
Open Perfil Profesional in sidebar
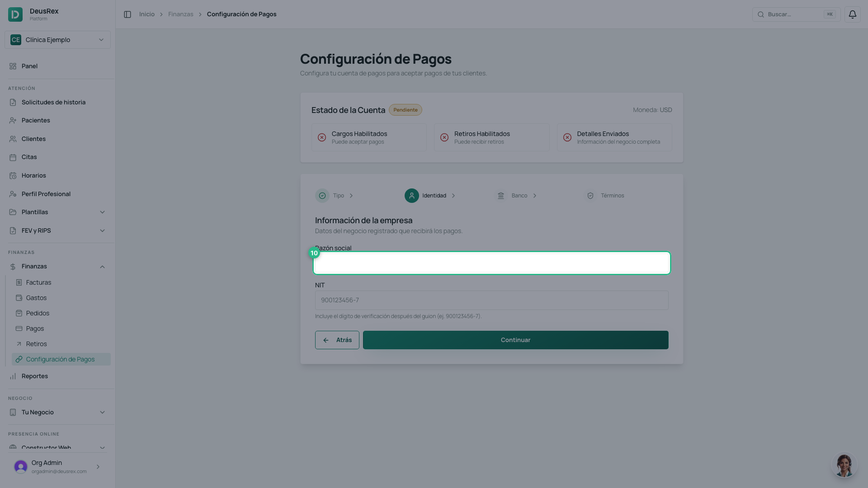click(x=57, y=194)
